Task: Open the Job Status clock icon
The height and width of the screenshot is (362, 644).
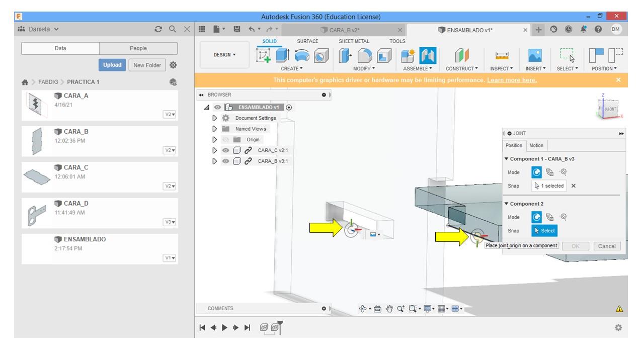Action: point(569,30)
